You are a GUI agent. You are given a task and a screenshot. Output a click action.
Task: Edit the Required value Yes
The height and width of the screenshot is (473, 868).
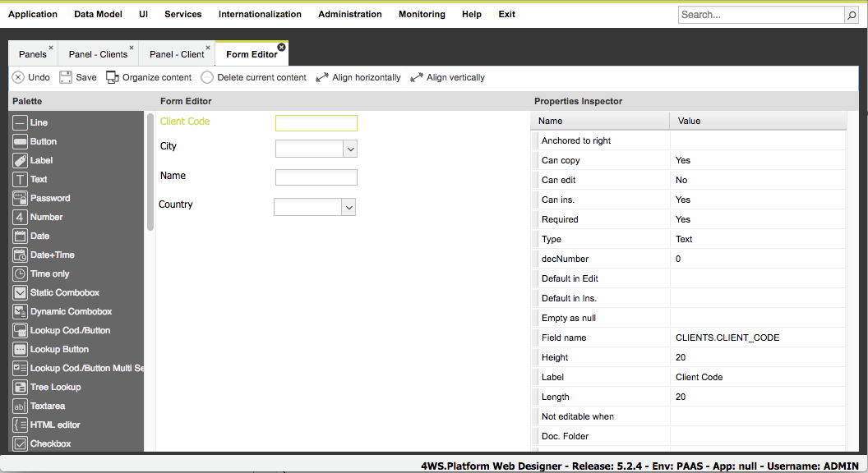[758, 219]
